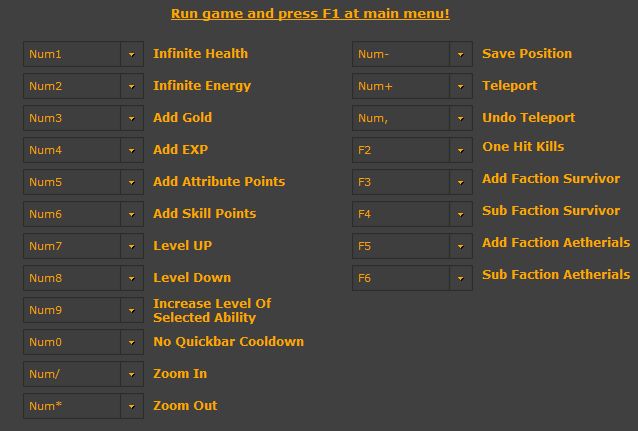638x431 pixels.
Task: Open the Num5 dropdown for Add Attribute Points
Action: [x=131, y=183]
